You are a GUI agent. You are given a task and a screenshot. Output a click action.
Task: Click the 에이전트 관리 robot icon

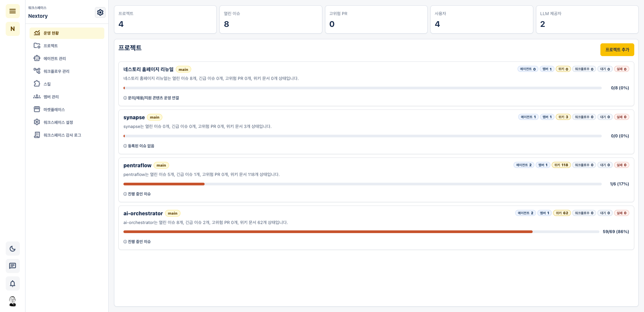(x=37, y=58)
